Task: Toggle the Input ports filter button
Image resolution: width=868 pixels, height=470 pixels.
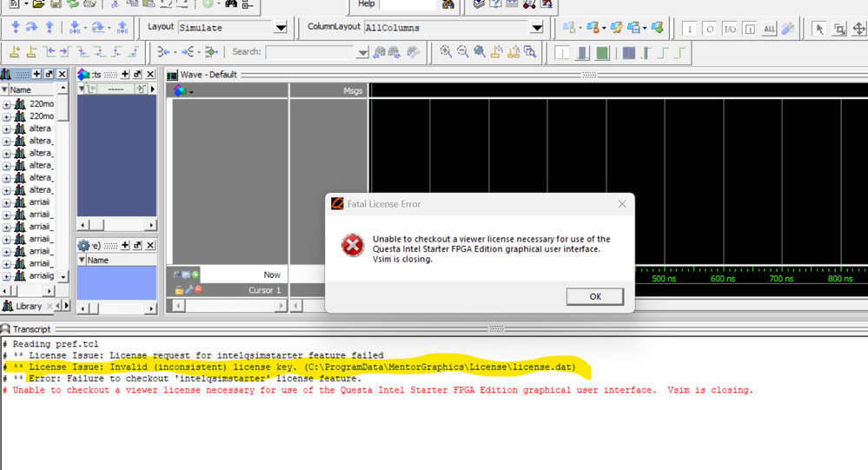Action: click(x=689, y=29)
